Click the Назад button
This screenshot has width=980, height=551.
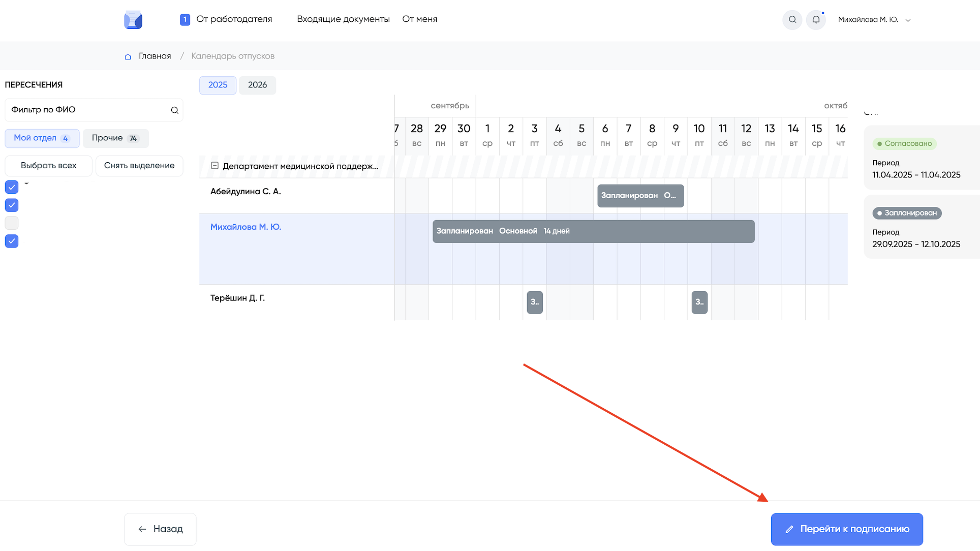(160, 529)
